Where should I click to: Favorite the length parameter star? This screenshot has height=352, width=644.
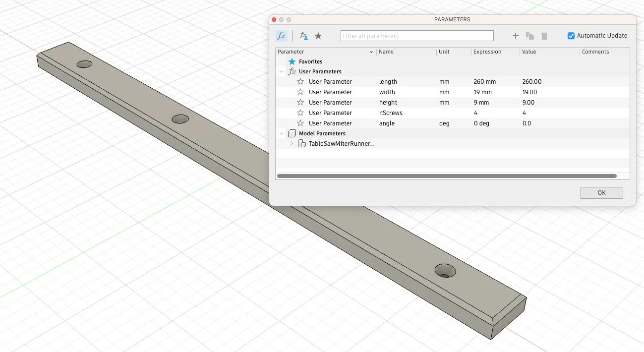(x=300, y=82)
